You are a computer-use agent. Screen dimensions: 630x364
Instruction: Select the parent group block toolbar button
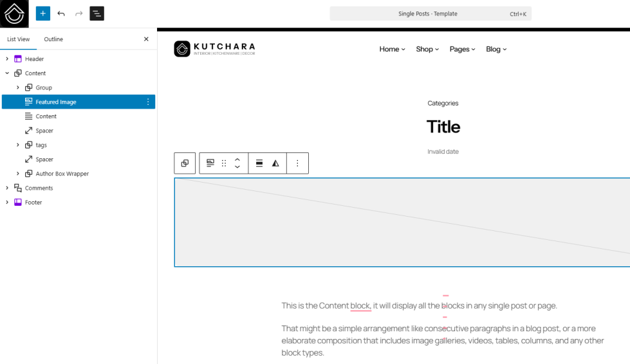coord(185,163)
